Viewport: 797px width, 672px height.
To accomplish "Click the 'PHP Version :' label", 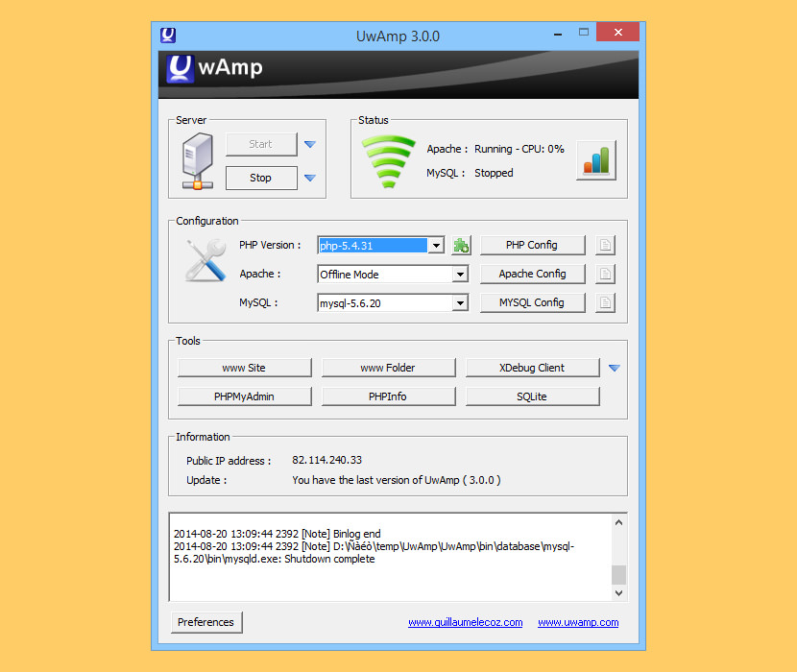I will click(x=270, y=245).
